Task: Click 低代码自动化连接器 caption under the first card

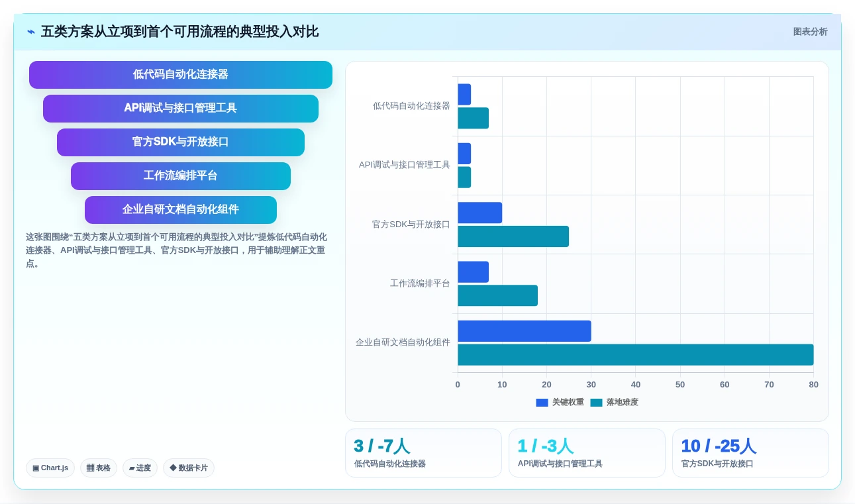Action: coord(390,464)
